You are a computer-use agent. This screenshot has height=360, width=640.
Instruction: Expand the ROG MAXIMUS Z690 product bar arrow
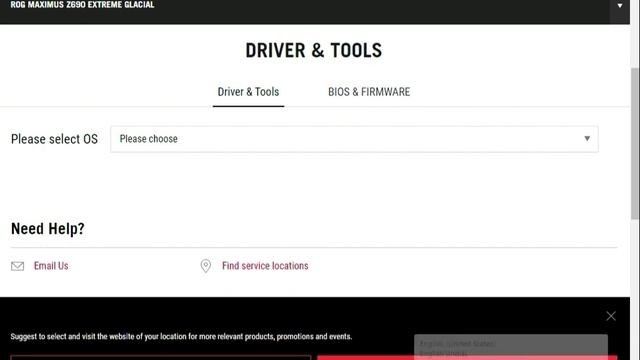[620, 6]
